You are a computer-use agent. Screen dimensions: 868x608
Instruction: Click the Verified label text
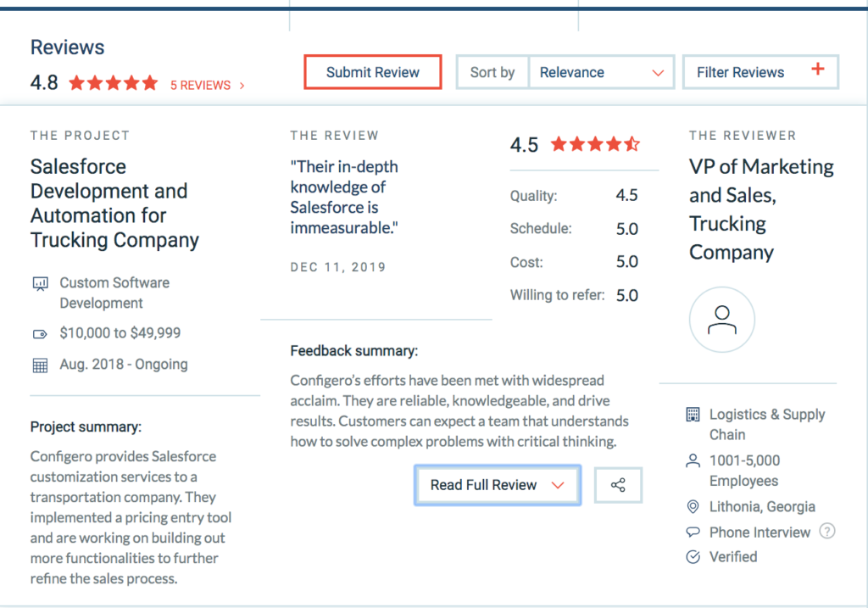pyautogui.click(x=733, y=557)
